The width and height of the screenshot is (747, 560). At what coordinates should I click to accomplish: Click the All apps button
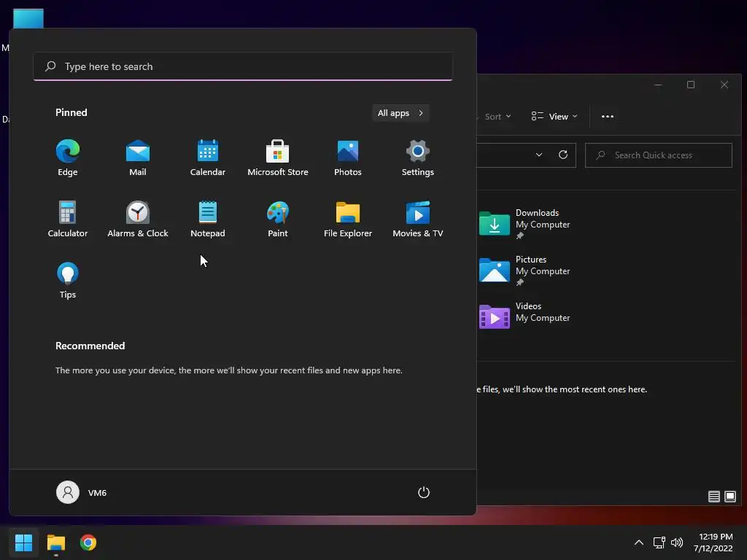[x=400, y=113]
